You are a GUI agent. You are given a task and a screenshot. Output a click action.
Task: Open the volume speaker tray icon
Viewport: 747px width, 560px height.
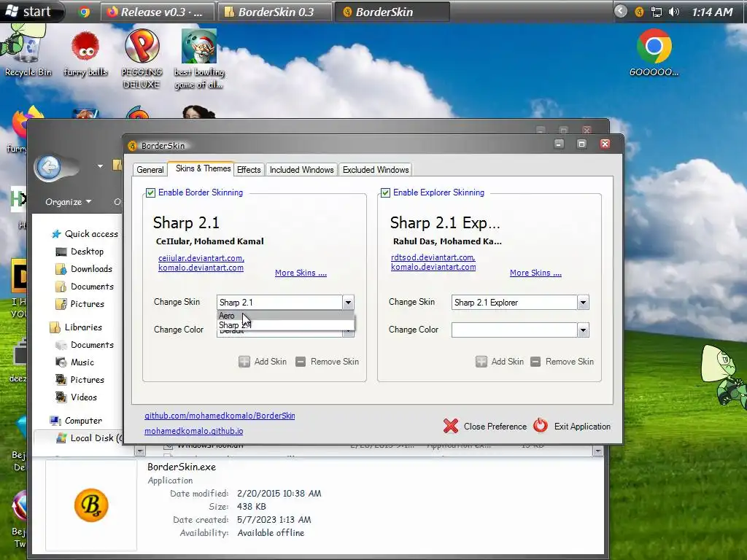coord(673,12)
